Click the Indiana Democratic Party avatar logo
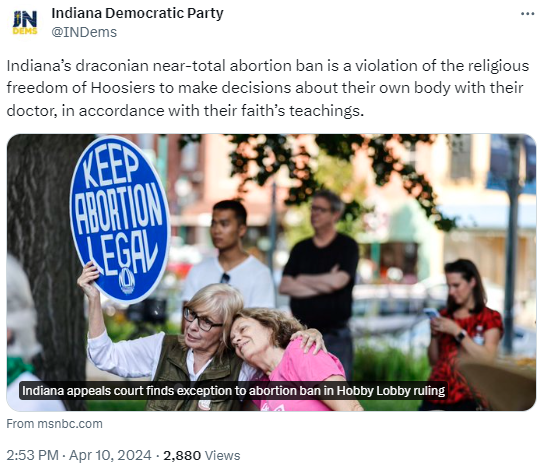551x463 pixels. pyautogui.click(x=25, y=22)
